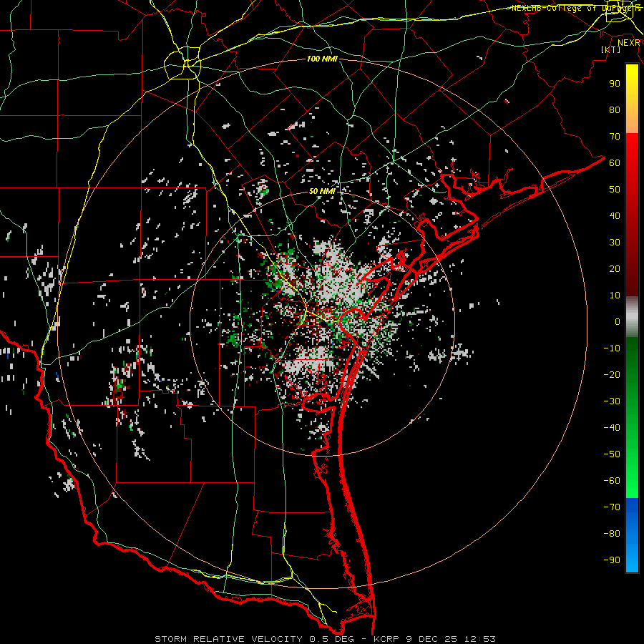Click the Storm Relative Velocity KCRP caption
Screen dimensions: 644x644
(325, 639)
